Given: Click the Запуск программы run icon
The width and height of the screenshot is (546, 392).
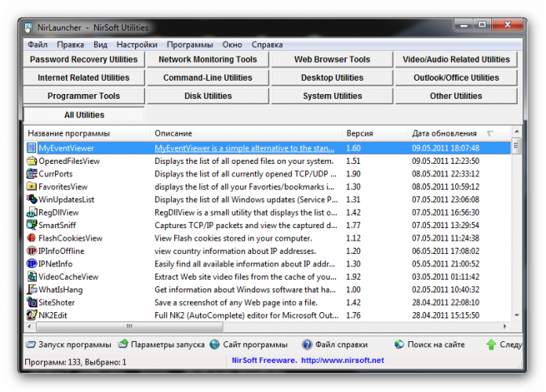Looking at the screenshot, I should [31, 345].
